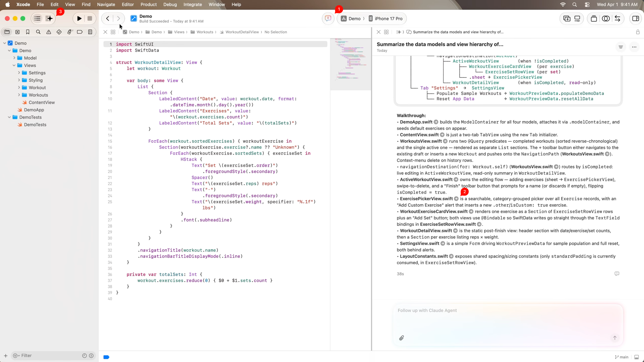Jump to LayoutConstants.swift from walkthrough

[451, 256]
